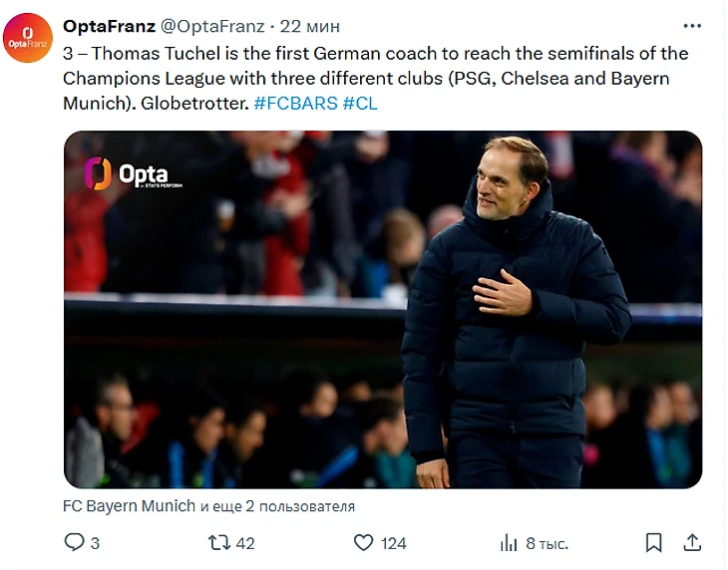Click the retweet count 42

pyautogui.click(x=245, y=543)
